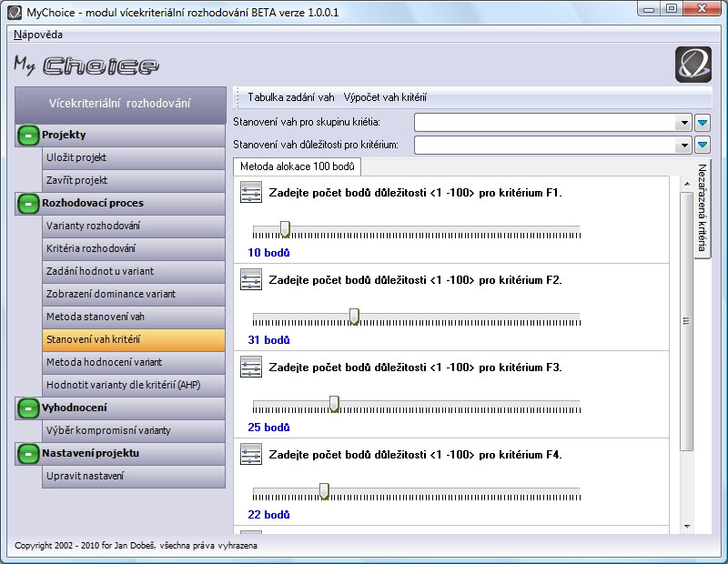
Task: Maximize the MyChoice window
Action: coord(672,9)
